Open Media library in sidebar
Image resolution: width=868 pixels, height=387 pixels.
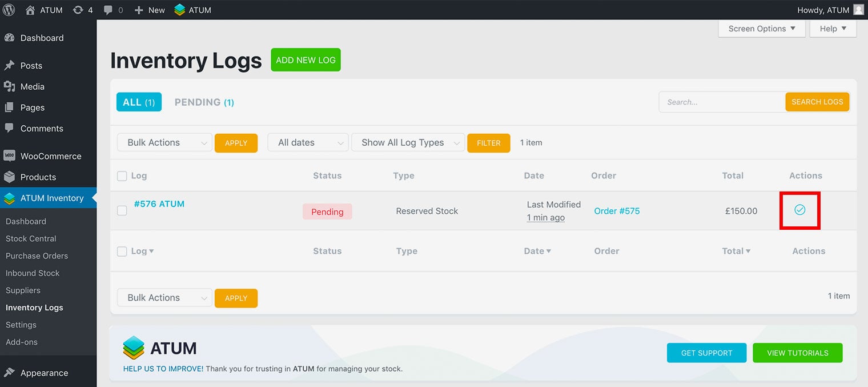coord(32,86)
